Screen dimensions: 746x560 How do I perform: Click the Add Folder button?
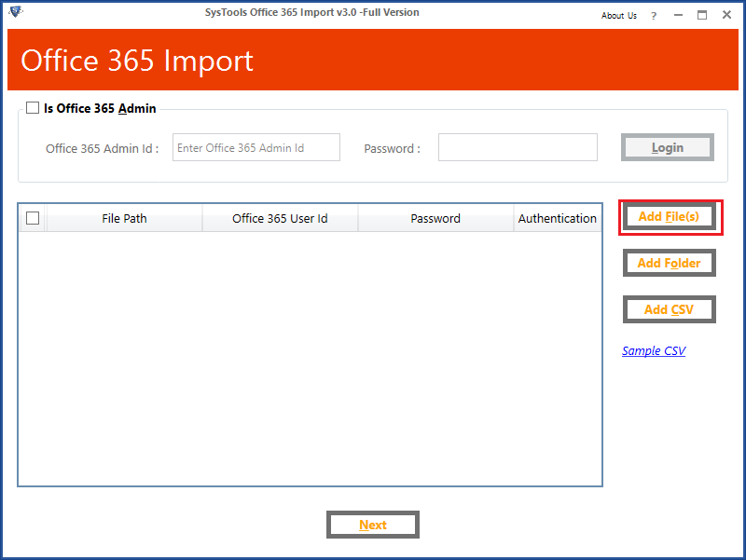669,263
